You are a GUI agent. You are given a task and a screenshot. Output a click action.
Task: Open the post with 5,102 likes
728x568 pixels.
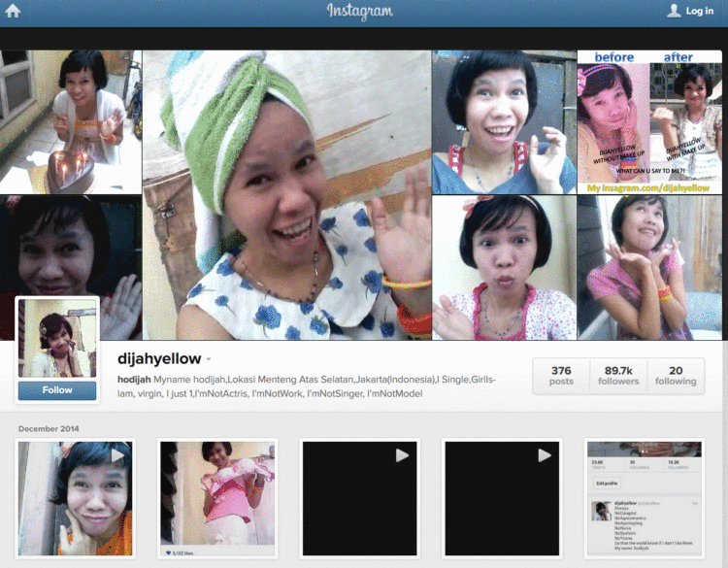(217, 498)
